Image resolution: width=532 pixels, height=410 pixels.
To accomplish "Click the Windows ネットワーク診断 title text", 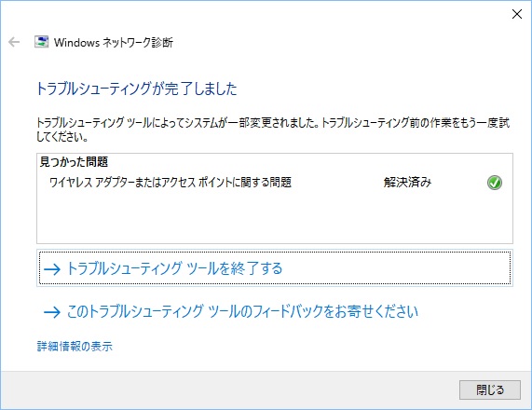I will click(114, 43).
